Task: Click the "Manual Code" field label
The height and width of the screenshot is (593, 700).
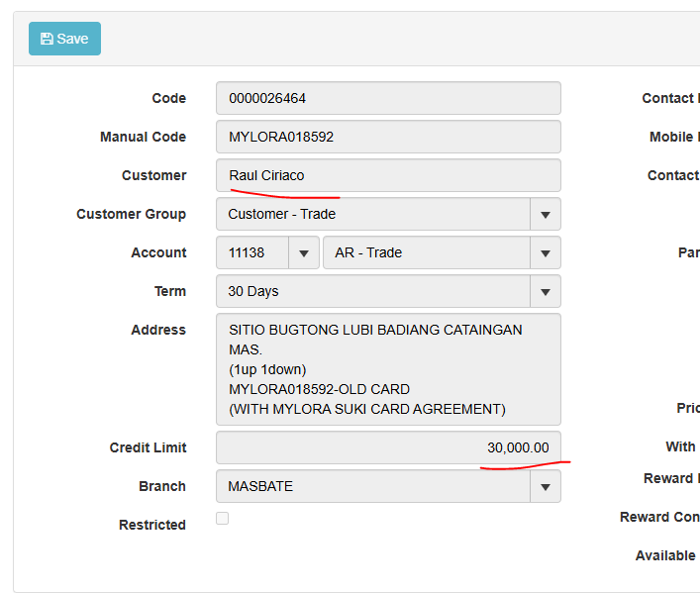Action: pos(143,137)
